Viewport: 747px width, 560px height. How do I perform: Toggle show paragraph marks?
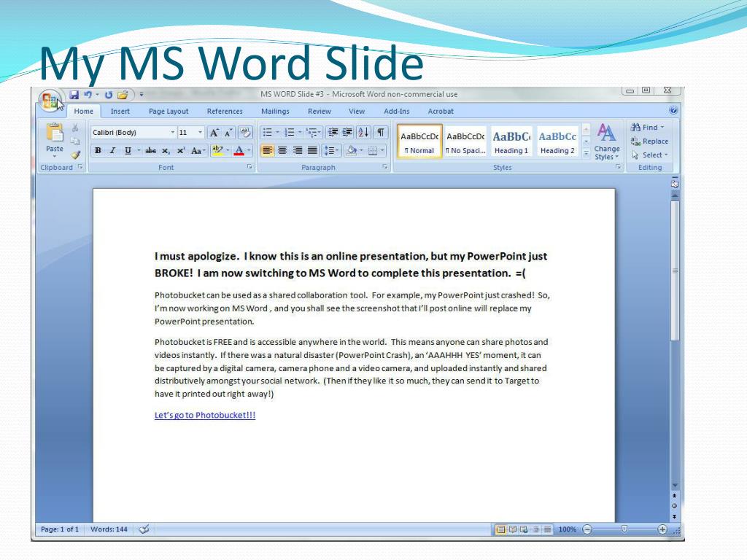381,133
